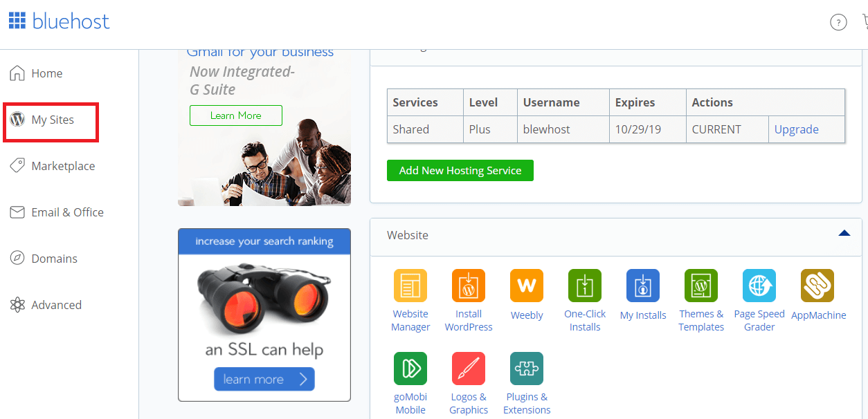
Task: Open Email & Office menu item
Action: (67, 212)
